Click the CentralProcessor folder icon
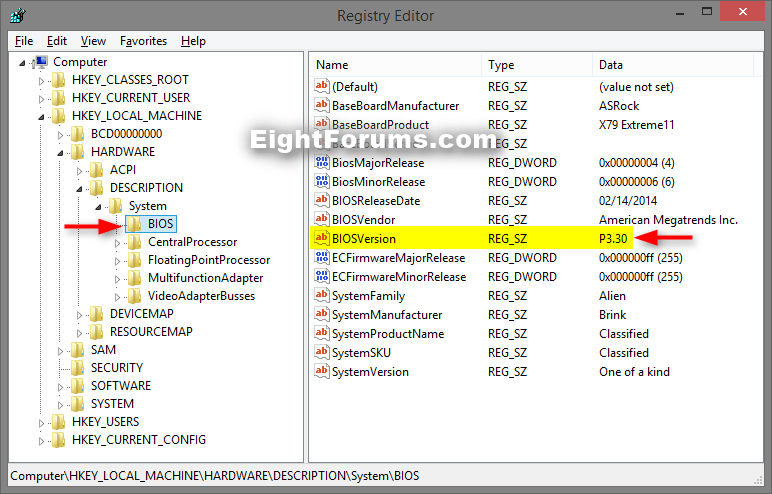The width and height of the screenshot is (772, 494). click(x=134, y=242)
